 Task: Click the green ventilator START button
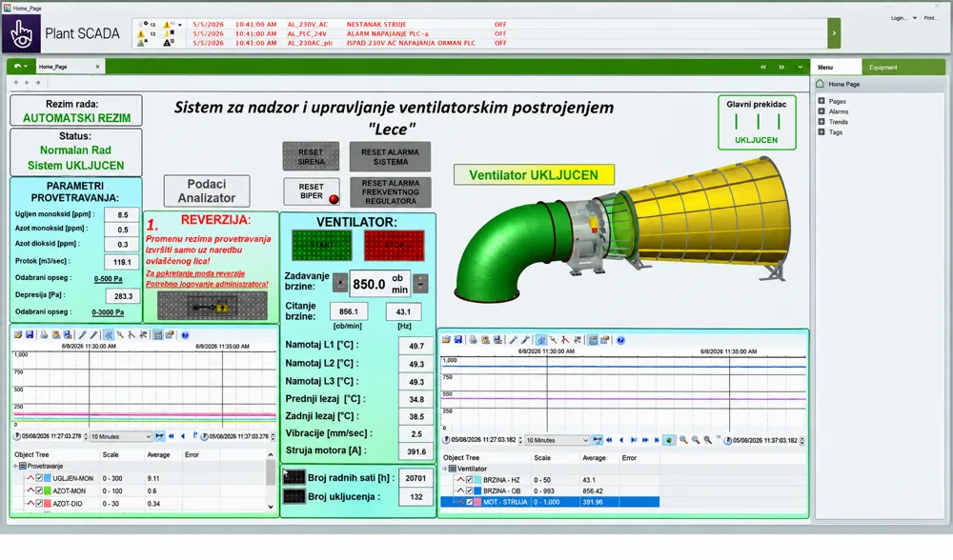pyautogui.click(x=321, y=245)
